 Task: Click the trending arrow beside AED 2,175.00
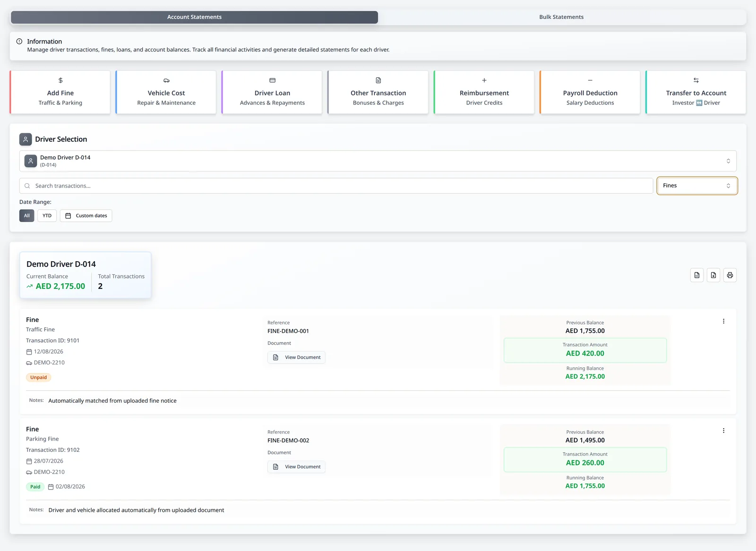click(x=30, y=286)
